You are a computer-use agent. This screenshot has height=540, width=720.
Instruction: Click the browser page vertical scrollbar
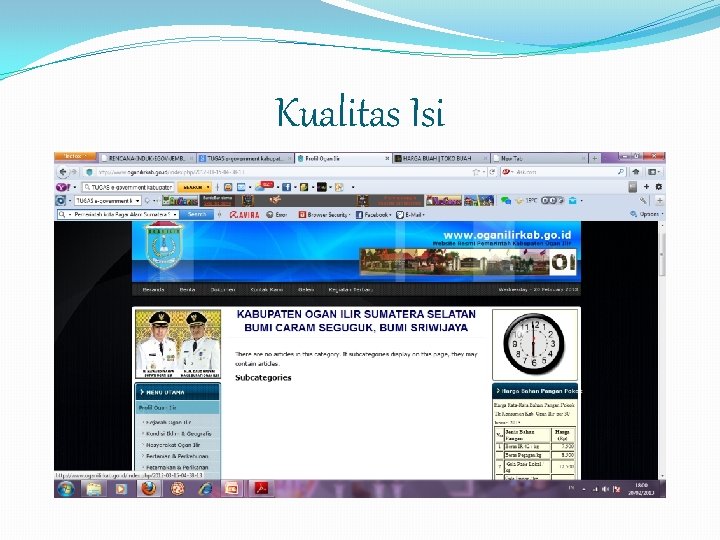point(662,350)
